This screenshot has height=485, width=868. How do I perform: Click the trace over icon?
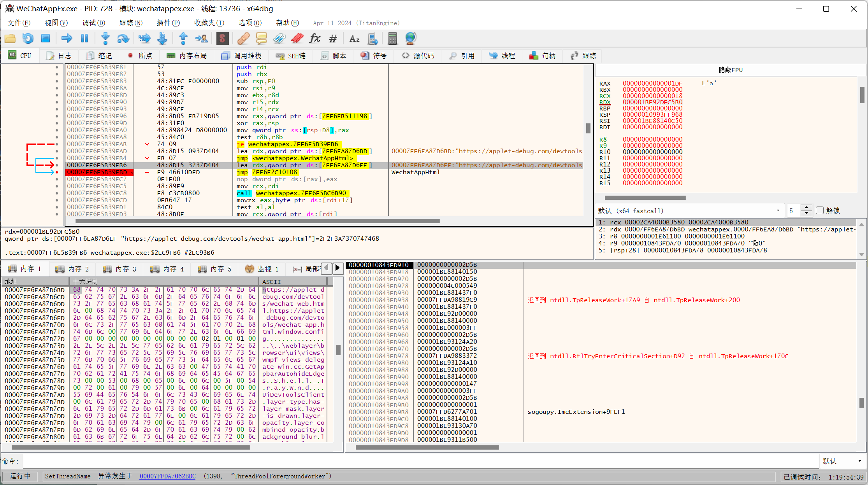(162, 39)
